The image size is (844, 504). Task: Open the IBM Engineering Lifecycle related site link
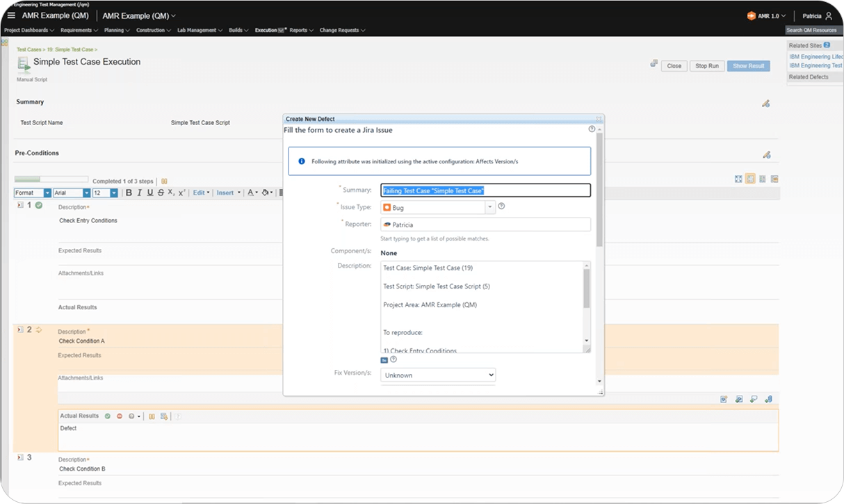816,56
